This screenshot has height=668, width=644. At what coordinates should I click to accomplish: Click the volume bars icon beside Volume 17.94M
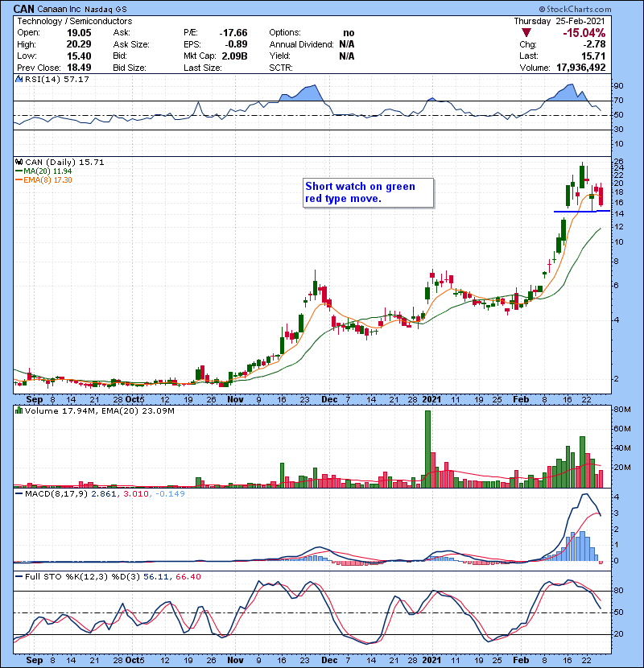tap(19, 411)
